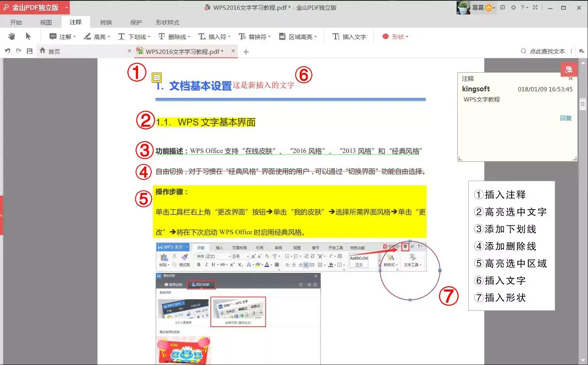
Task: Redo the last undone action
Action: click(18, 51)
